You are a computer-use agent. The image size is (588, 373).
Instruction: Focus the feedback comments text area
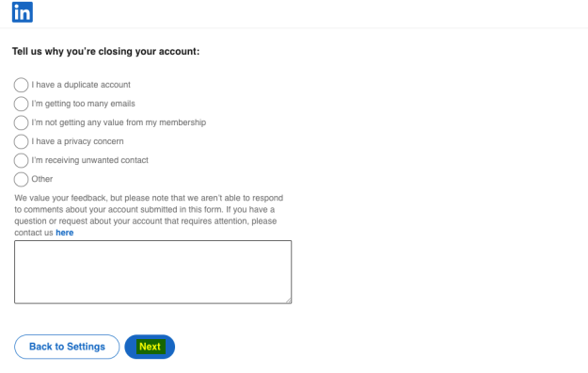point(153,272)
